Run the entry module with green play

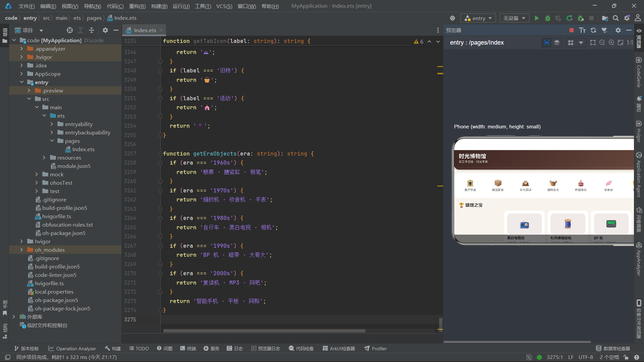coord(537,18)
